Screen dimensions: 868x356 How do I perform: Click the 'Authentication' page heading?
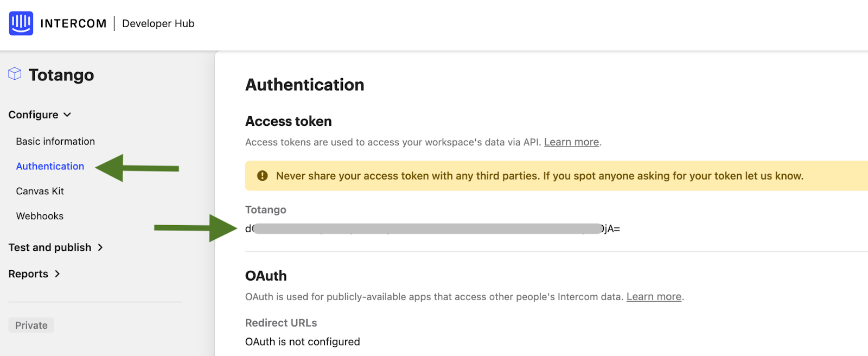pyautogui.click(x=305, y=85)
